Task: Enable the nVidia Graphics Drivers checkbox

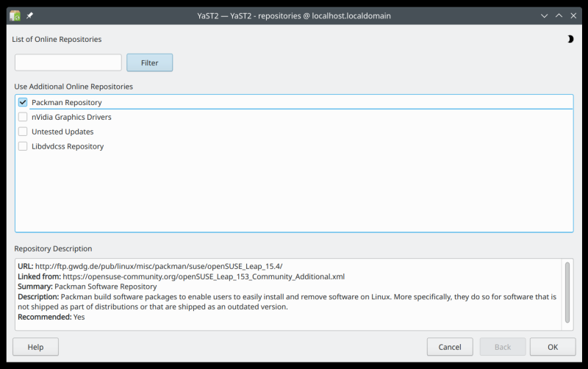Action: click(x=23, y=117)
